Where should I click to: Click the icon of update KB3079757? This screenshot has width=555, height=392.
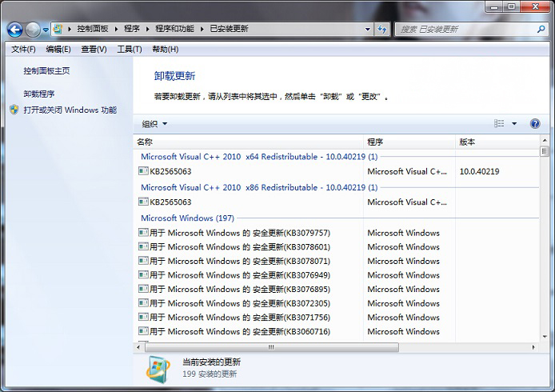(x=143, y=233)
